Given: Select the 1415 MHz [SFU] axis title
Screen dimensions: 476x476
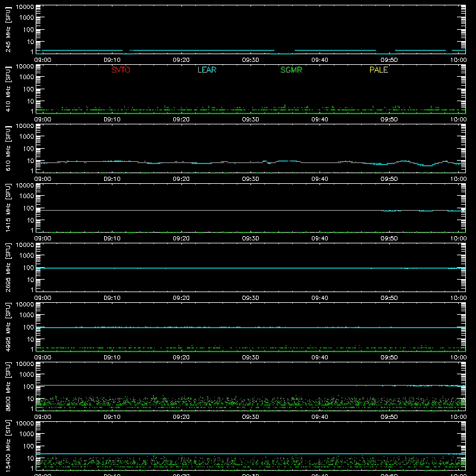Looking at the screenshot, I should coord(8,208).
